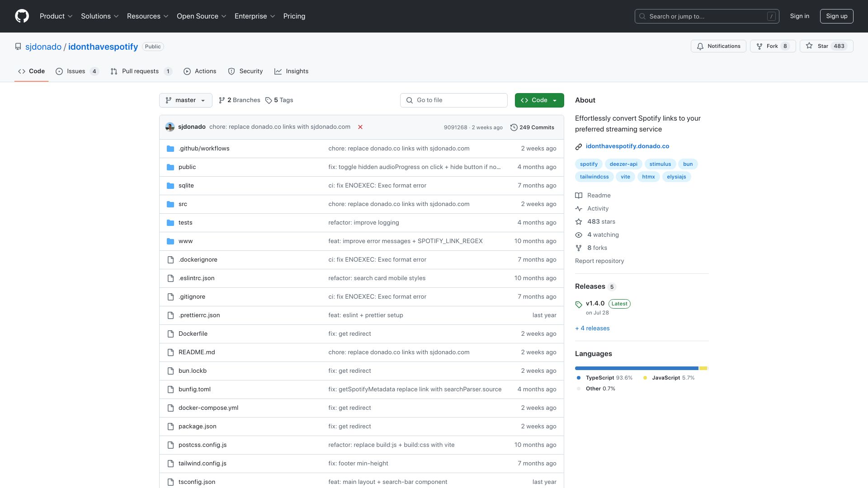Open the elysiajs topic tag

[676, 177]
